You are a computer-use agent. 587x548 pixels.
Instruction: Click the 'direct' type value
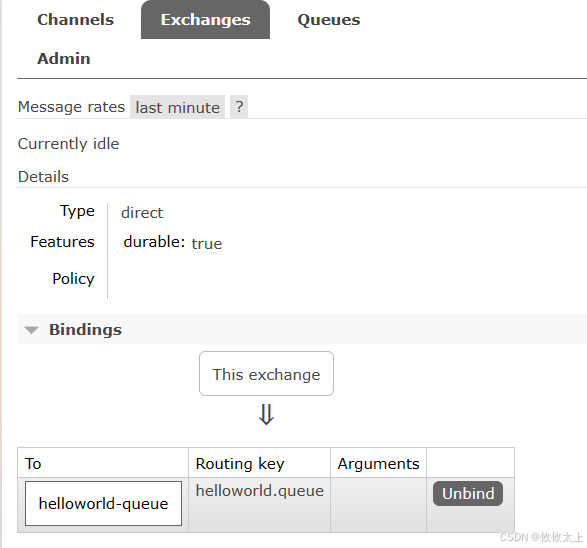[142, 213]
